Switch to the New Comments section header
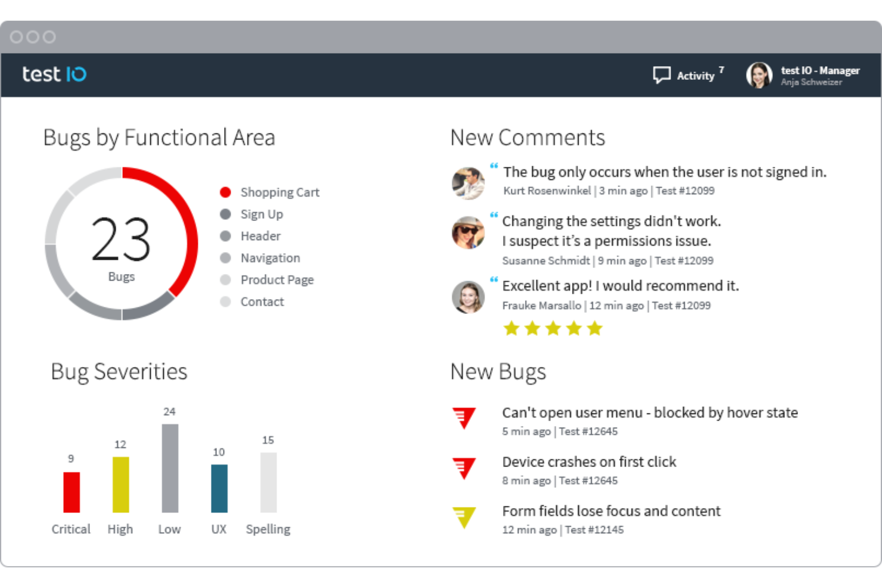Image resolution: width=882 pixels, height=588 pixels. [527, 138]
